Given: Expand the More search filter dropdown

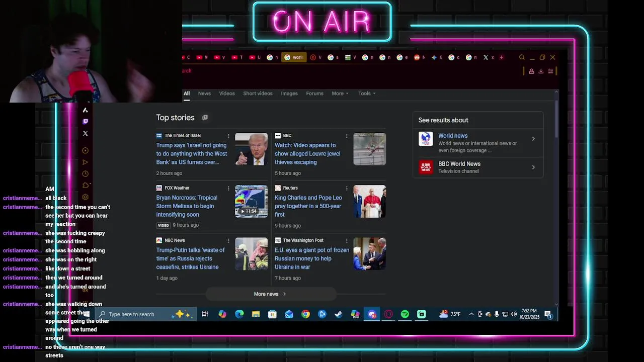Looking at the screenshot, I should tap(340, 94).
